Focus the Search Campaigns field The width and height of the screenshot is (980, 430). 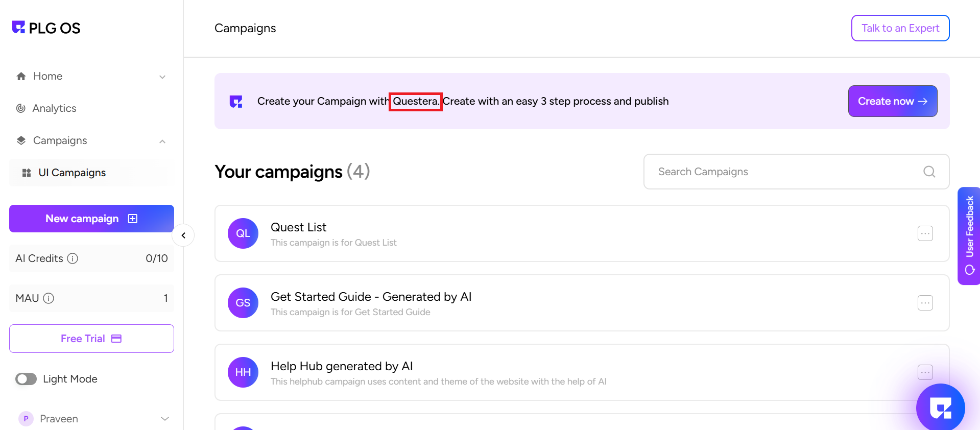[x=786, y=172]
